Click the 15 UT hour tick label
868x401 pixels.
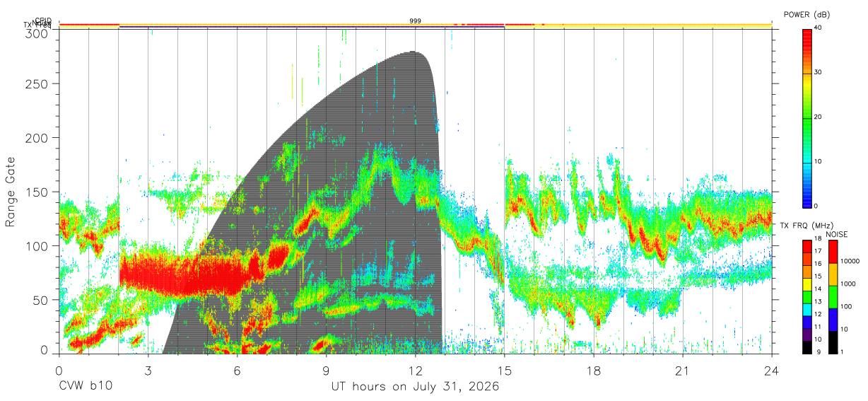pyautogui.click(x=505, y=370)
